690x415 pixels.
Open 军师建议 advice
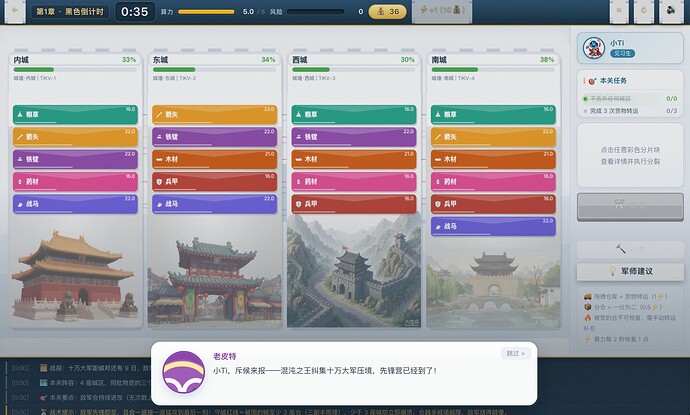(630, 272)
